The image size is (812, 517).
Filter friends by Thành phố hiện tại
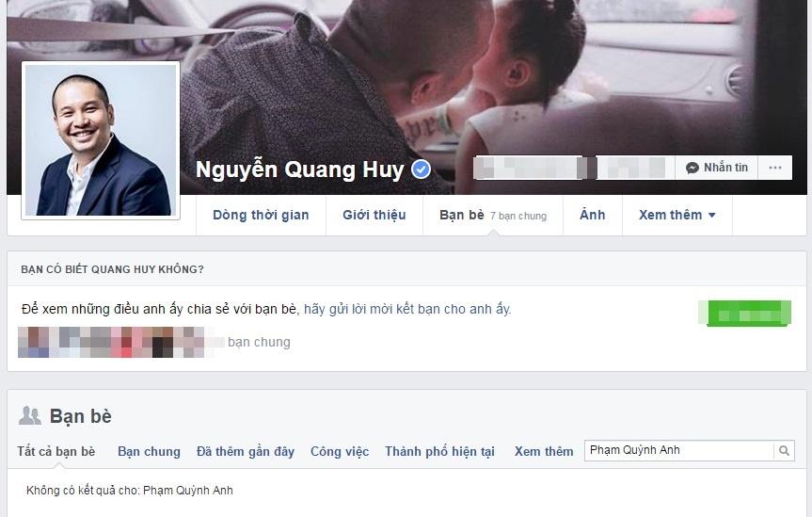439,452
